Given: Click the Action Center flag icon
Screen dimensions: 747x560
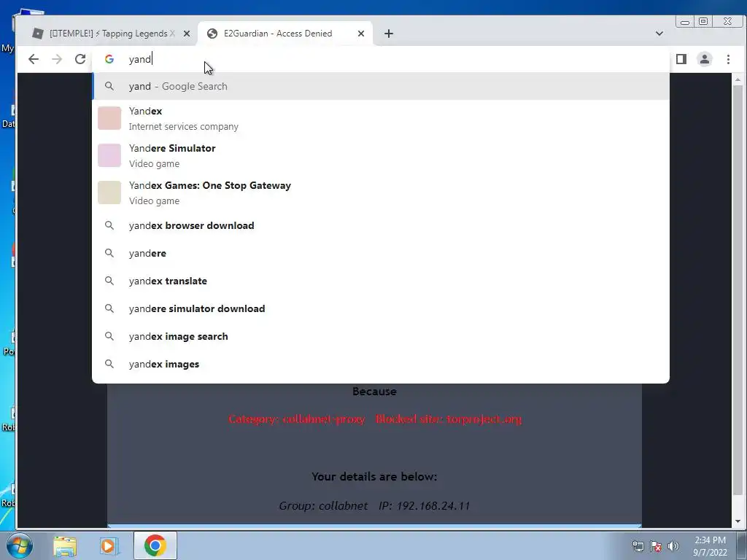Looking at the screenshot, I should tap(656, 546).
